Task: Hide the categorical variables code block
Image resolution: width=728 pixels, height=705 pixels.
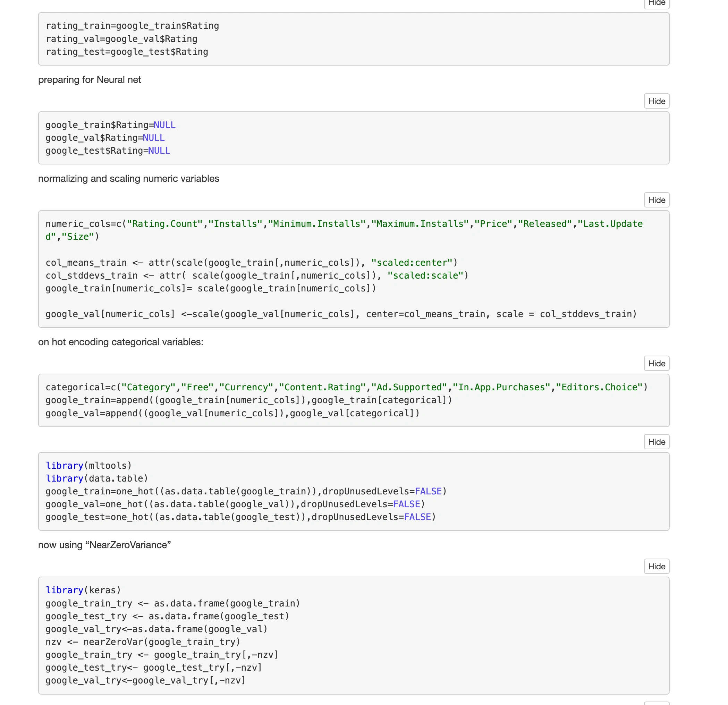Action: (x=656, y=363)
